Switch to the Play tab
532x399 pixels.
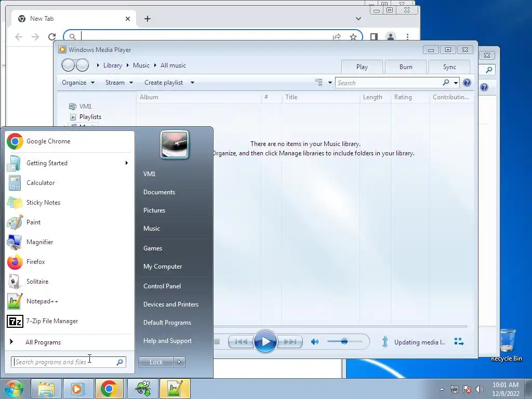[x=362, y=67]
